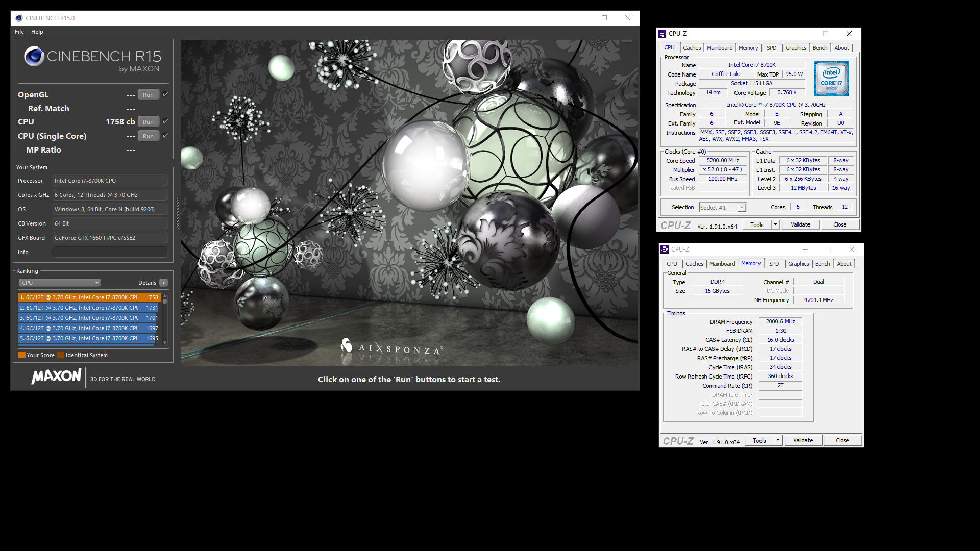Click the Cinebench logo icon in title bar
The image size is (980, 551).
click(19, 18)
